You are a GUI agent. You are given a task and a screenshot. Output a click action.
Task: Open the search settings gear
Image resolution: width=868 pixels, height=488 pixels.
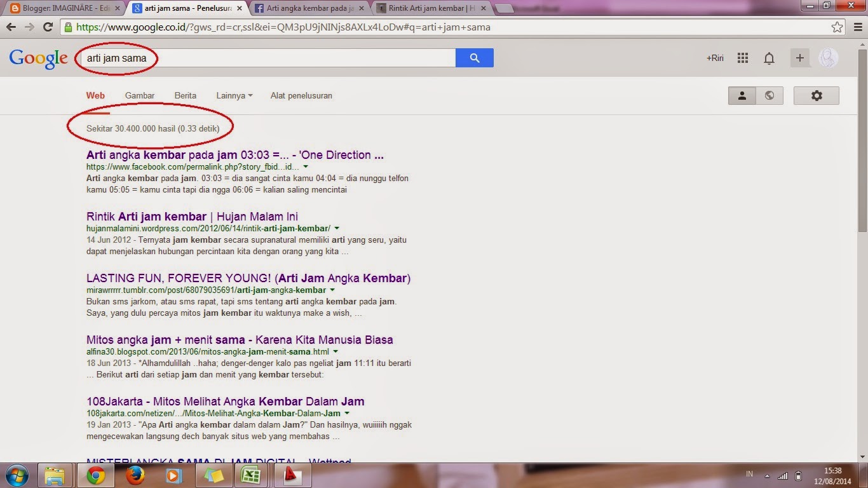point(817,95)
